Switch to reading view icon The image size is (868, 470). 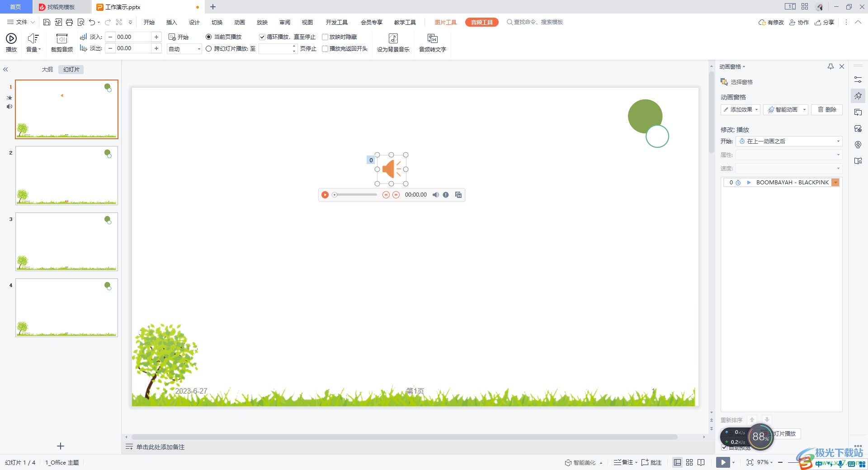click(x=701, y=462)
